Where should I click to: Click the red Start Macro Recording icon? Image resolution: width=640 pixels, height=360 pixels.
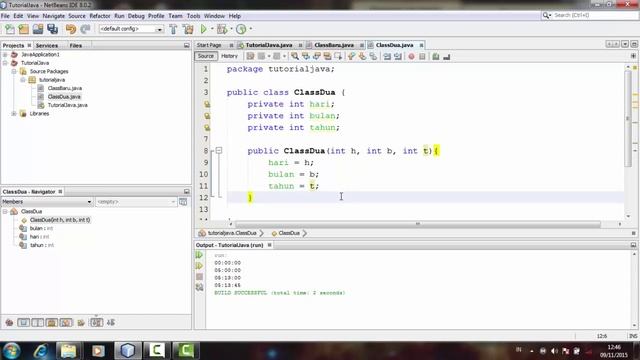coord(411,56)
